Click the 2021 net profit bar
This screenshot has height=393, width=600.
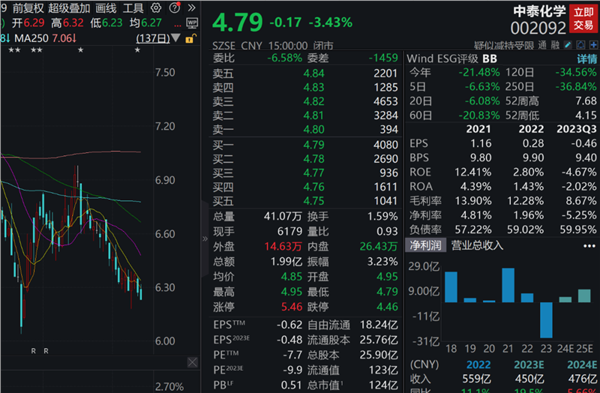(x=508, y=285)
